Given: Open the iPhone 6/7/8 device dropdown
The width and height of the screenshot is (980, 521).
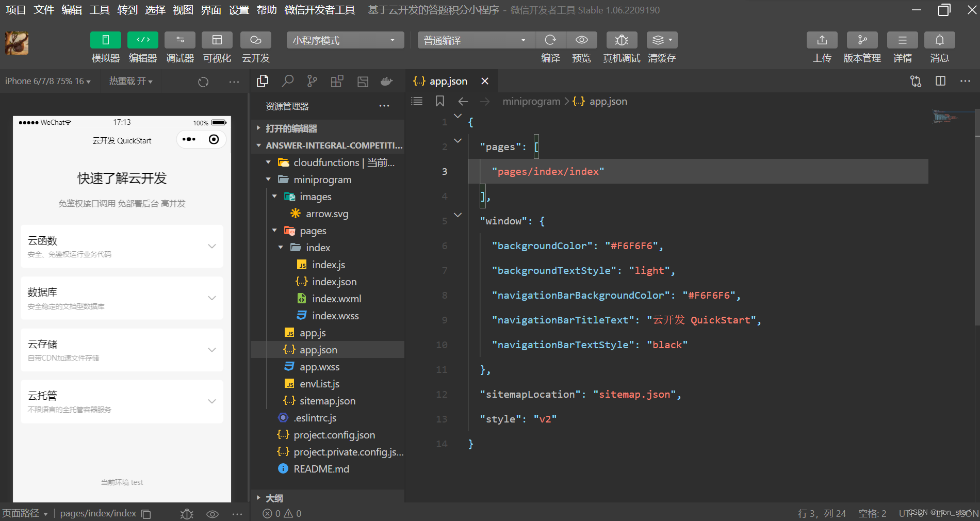Looking at the screenshot, I should click(47, 81).
